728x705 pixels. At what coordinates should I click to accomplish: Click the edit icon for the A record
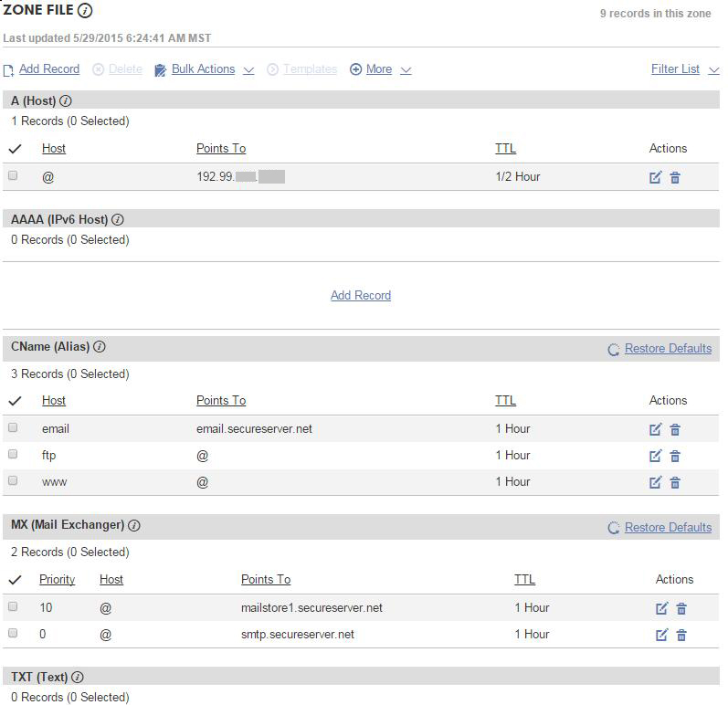[655, 177]
